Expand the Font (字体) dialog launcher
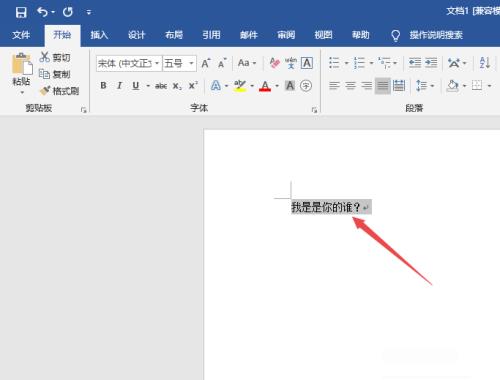This screenshot has width=500, height=380. 314,110
